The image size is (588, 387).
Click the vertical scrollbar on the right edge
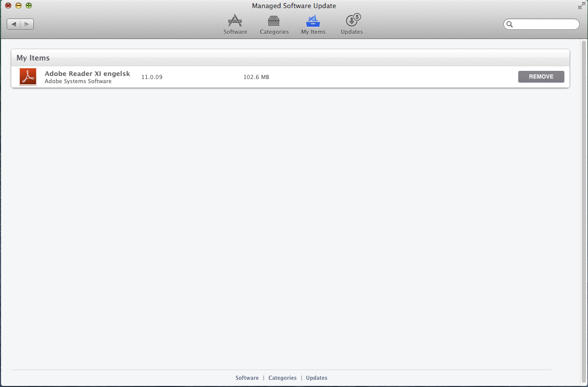point(584,205)
